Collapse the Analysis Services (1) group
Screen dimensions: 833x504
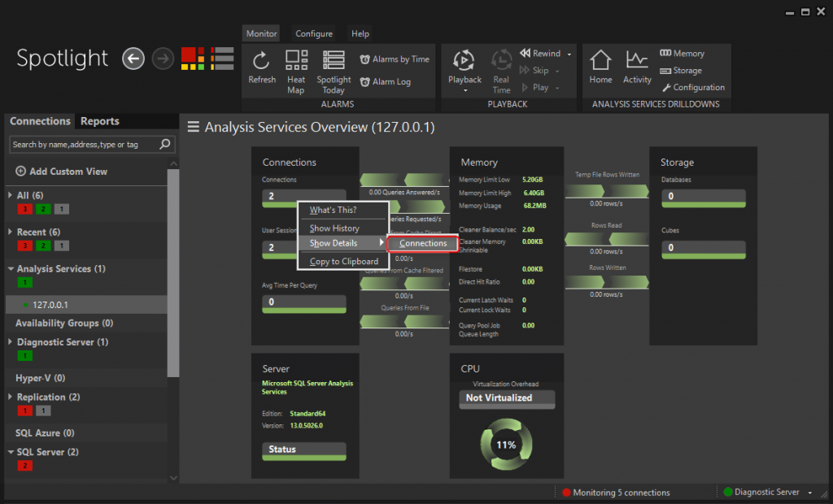11,269
